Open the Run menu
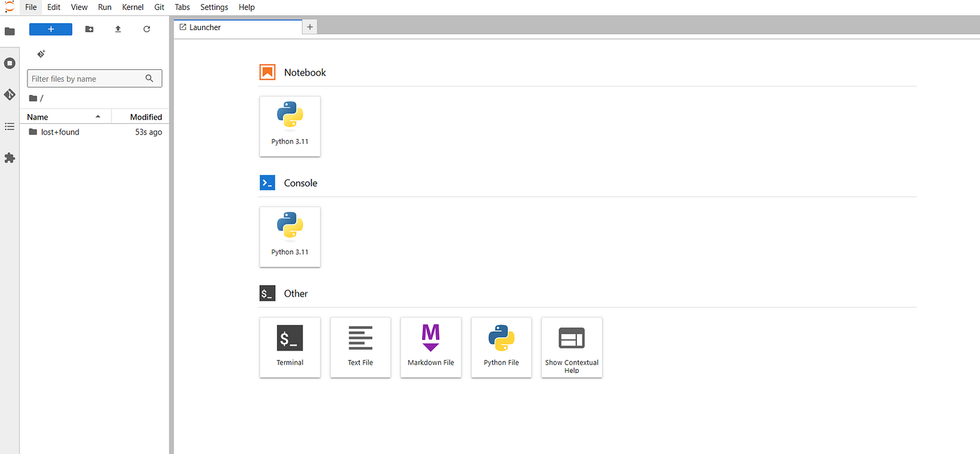Screen dimensions: 980x454 tap(104, 7)
